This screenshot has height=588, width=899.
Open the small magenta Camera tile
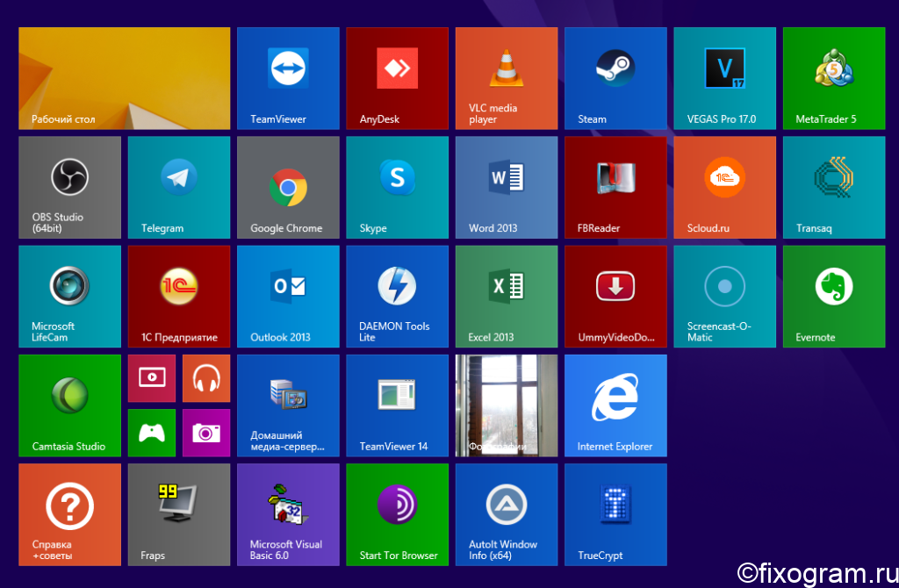point(206,433)
